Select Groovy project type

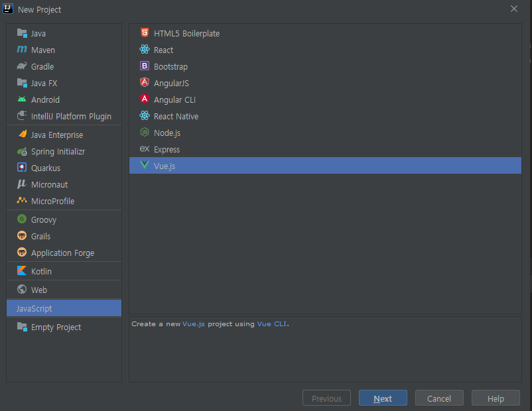tap(64, 219)
